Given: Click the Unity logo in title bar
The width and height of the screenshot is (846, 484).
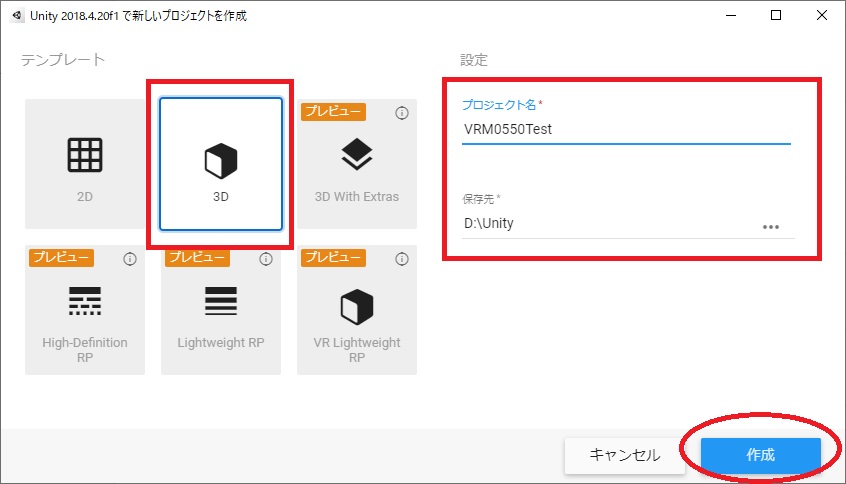Looking at the screenshot, I should tap(17, 16).
